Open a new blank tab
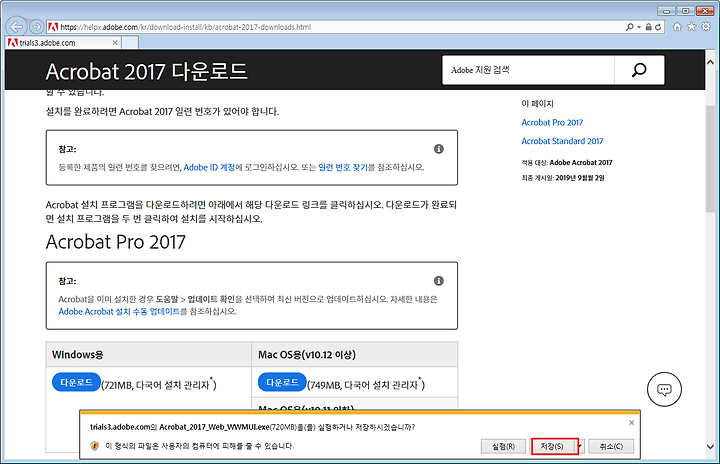This screenshot has height=464, width=720. tap(130, 43)
